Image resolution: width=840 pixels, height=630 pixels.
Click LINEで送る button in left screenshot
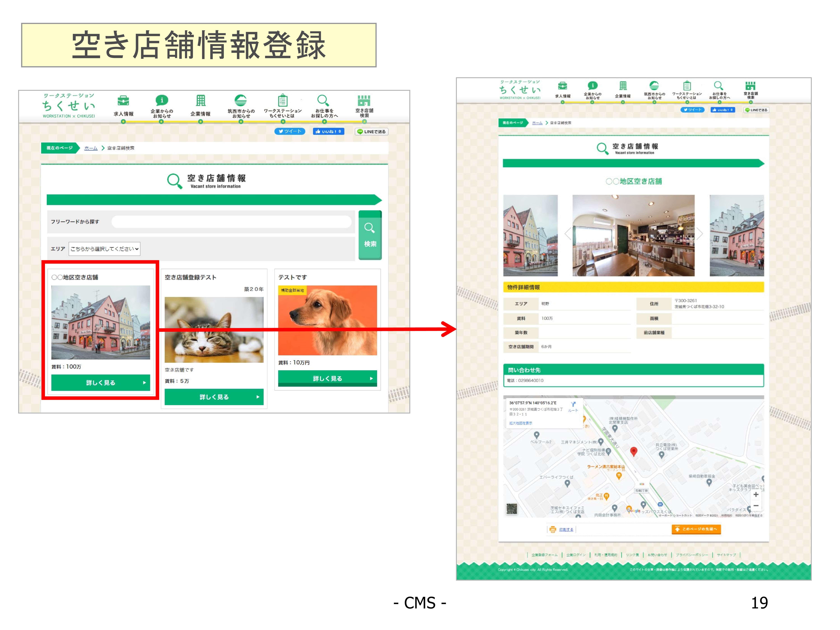pos(371,132)
